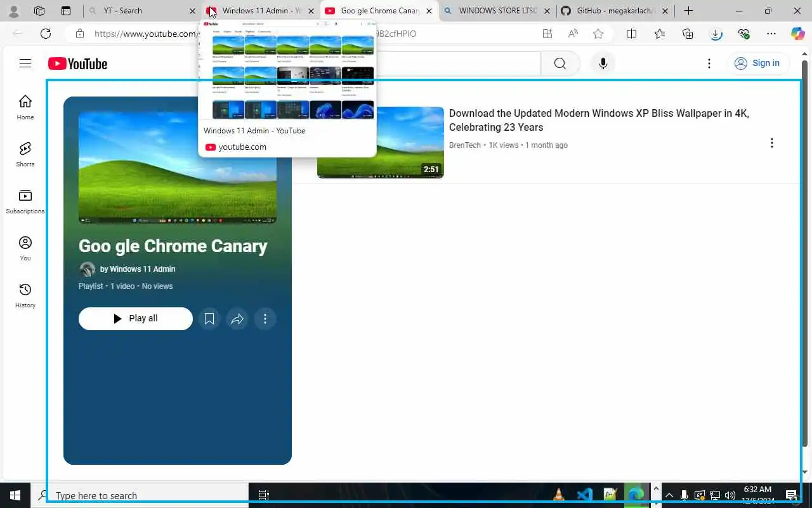
Task: Start voice search with microphone icon
Action: coord(603,63)
